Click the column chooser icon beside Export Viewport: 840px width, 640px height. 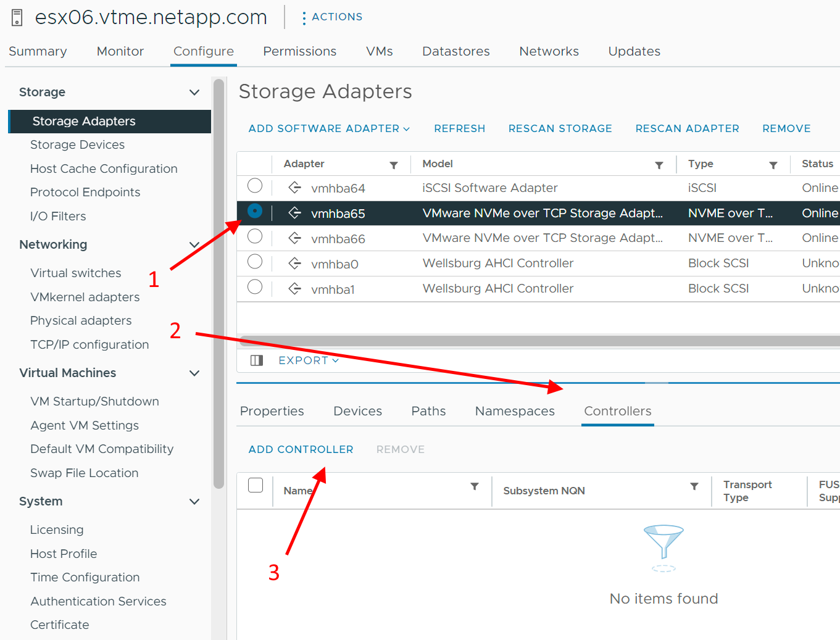coord(257,360)
